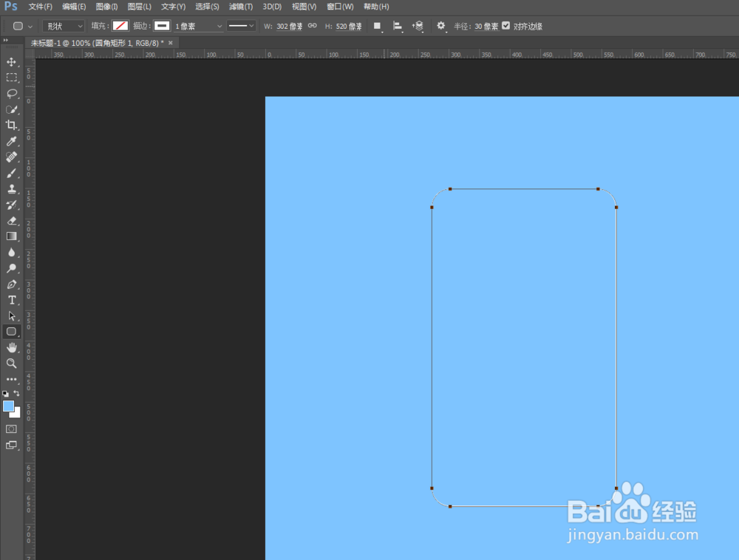Open the 视图(V) menu
The height and width of the screenshot is (560, 739).
304,7
